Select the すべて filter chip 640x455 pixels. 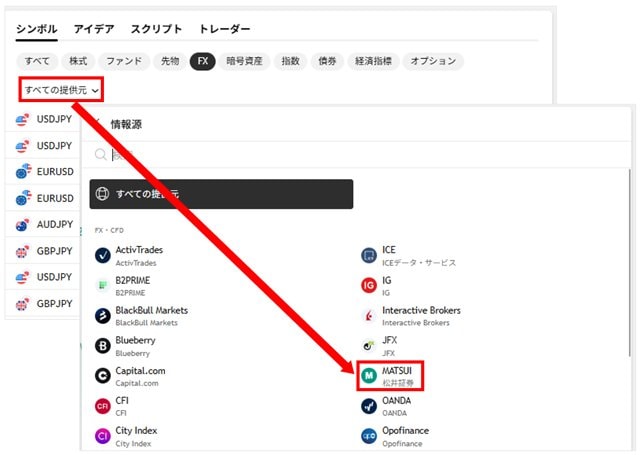point(37,61)
